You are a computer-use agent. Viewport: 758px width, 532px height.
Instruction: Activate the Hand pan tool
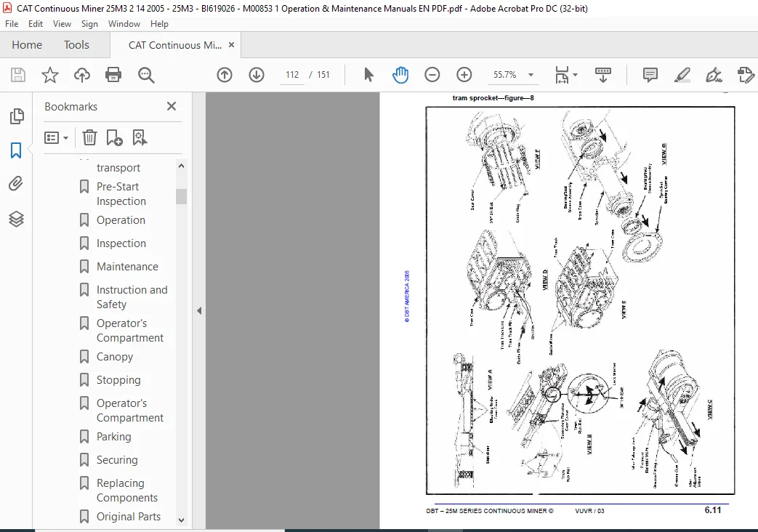point(400,75)
